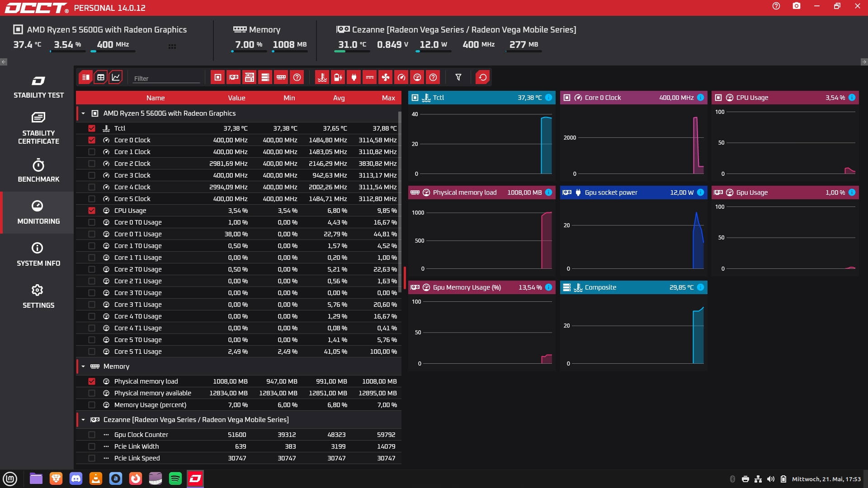
Task: Open VLC from the taskbar
Action: click(x=96, y=479)
